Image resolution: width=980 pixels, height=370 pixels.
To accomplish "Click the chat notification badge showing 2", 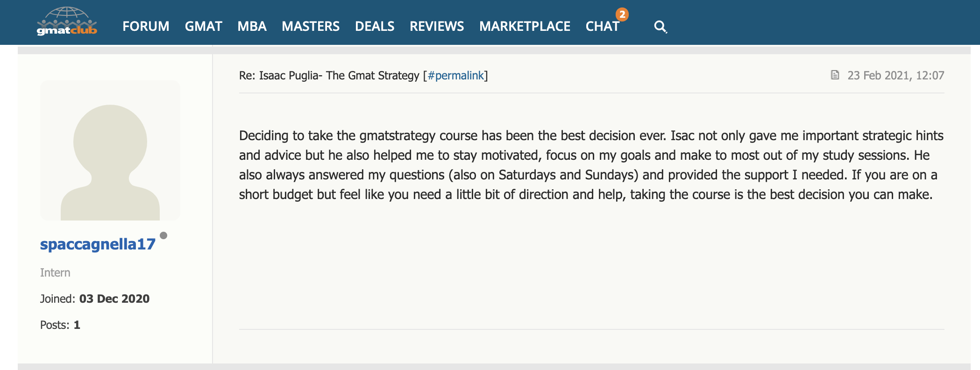I will [622, 14].
